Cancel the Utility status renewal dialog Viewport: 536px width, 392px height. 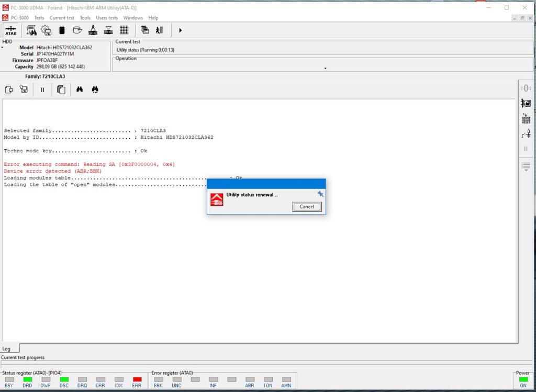click(x=307, y=206)
